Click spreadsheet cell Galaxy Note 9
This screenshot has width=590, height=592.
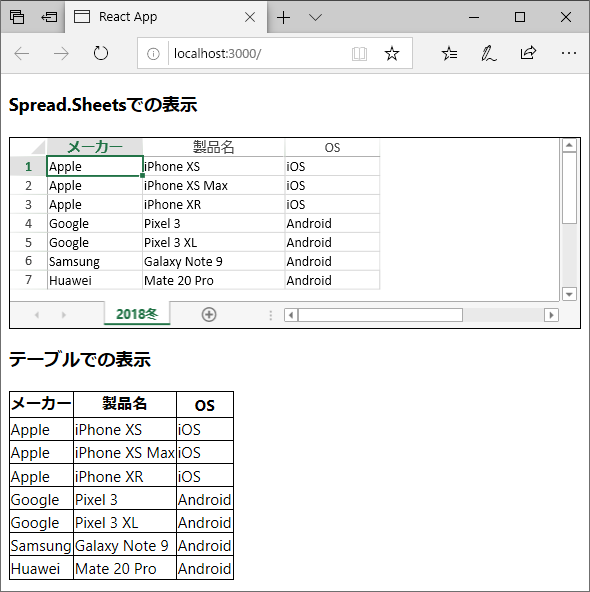tap(214, 261)
